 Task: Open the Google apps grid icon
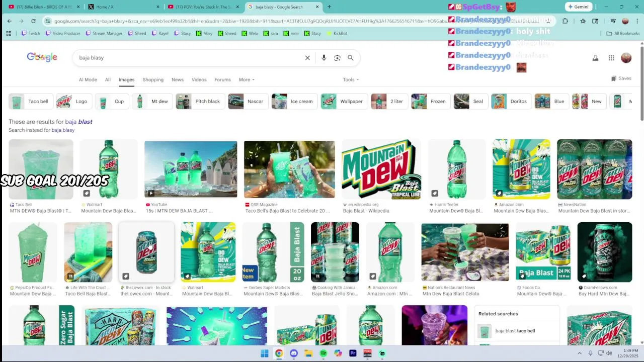[611, 58]
